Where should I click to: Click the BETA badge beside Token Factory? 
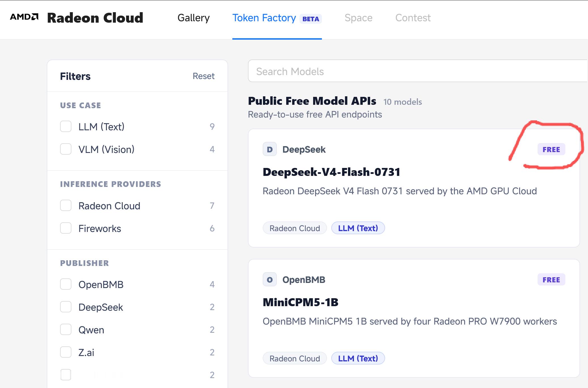[x=311, y=19]
